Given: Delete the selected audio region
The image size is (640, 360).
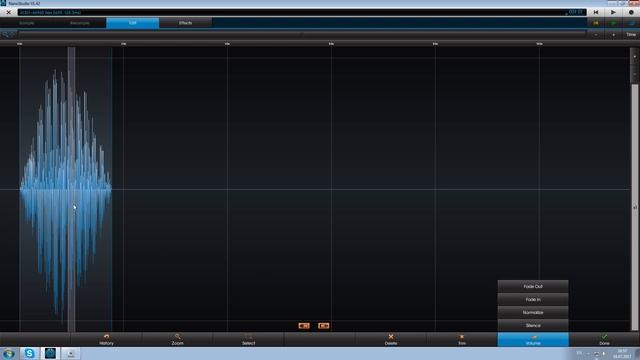Looking at the screenshot, I should click(391, 340).
